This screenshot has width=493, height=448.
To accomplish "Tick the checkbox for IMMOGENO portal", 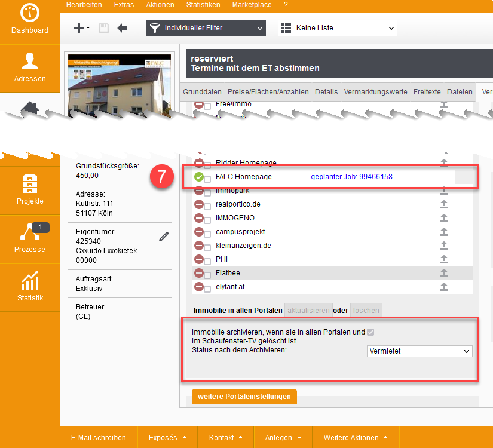I will click(207, 219).
